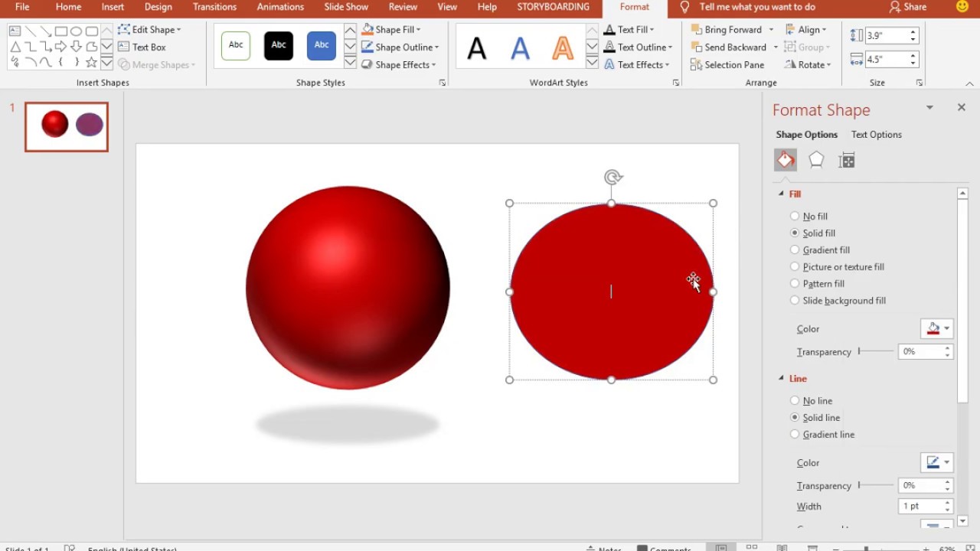Select the Text Box shape in the shapes gallery
This screenshot has height=551, width=980.
[x=15, y=31]
